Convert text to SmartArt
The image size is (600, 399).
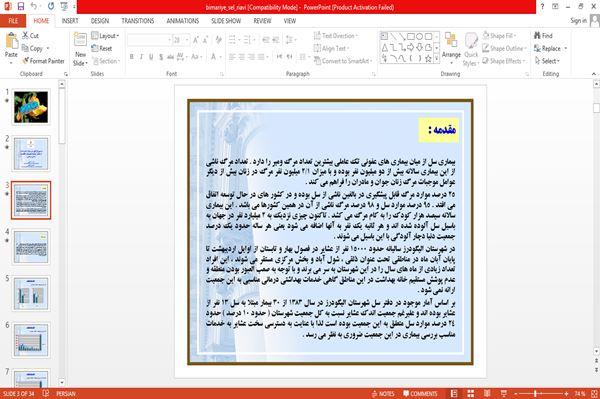(343, 61)
